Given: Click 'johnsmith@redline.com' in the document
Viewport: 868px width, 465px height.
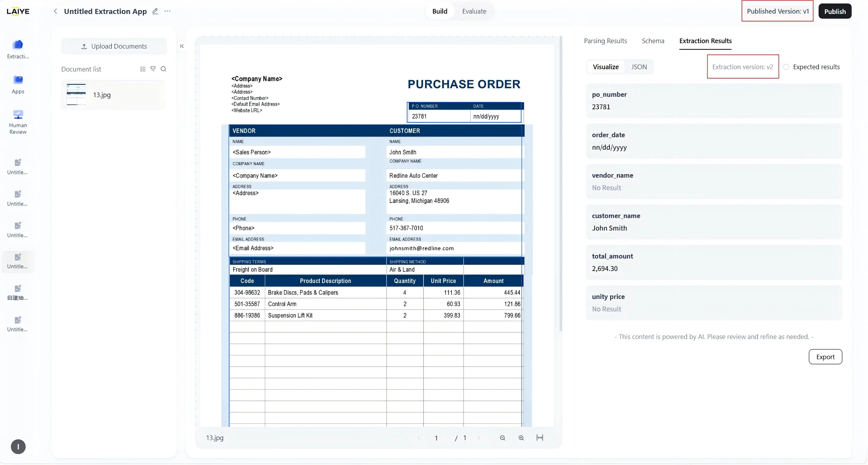Looking at the screenshot, I should click(422, 248).
